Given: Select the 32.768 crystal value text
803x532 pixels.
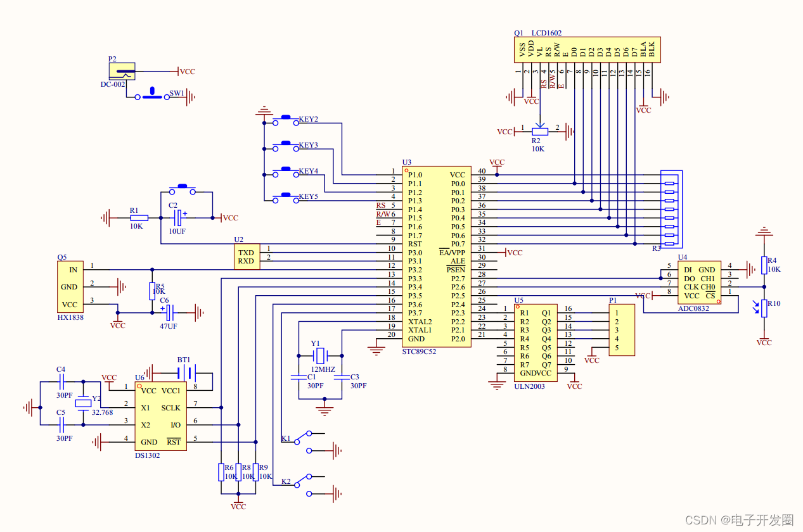Looking at the screenshot, I should (x=103, y=412).
